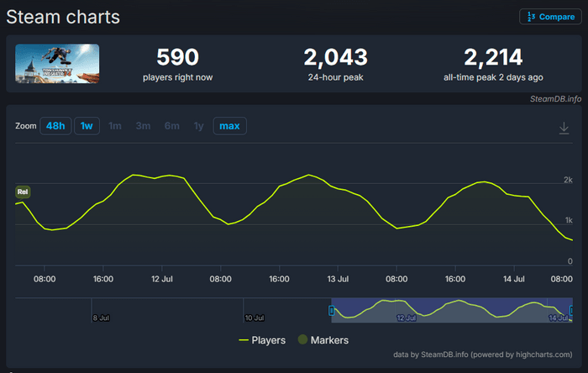The height and width of the screenshot is (373, 588).
Task: Click the Steam charts heading
Action: pyautogui.click(x=63, y=17)
